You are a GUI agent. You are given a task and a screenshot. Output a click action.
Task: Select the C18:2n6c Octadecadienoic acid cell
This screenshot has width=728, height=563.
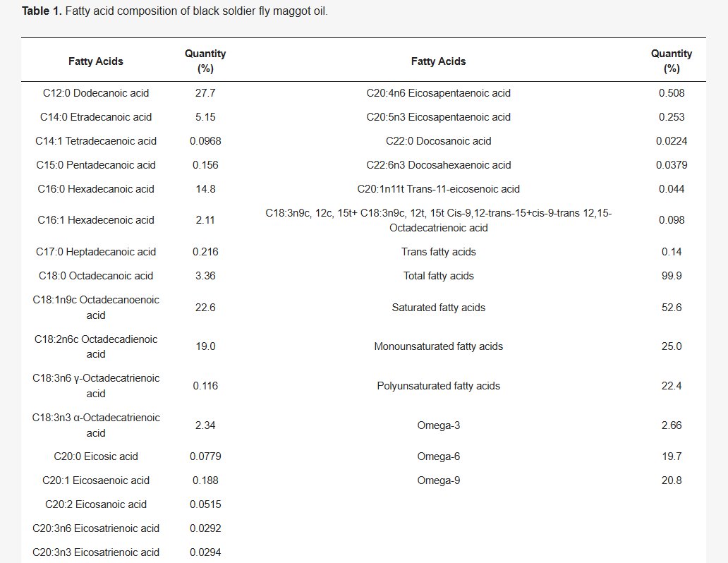[x=96, y=346]
